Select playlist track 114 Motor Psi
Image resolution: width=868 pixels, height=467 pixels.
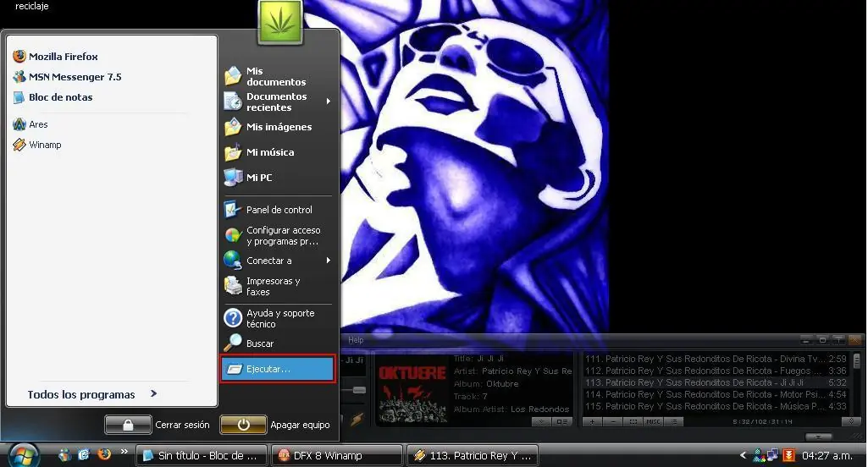coord(716,394)
